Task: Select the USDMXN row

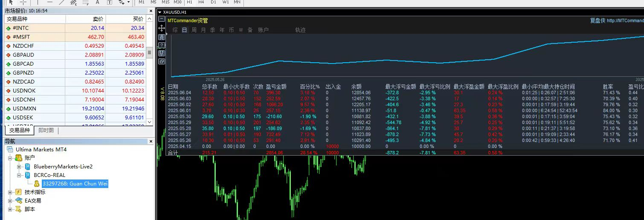Action: [x=75, y=108]
